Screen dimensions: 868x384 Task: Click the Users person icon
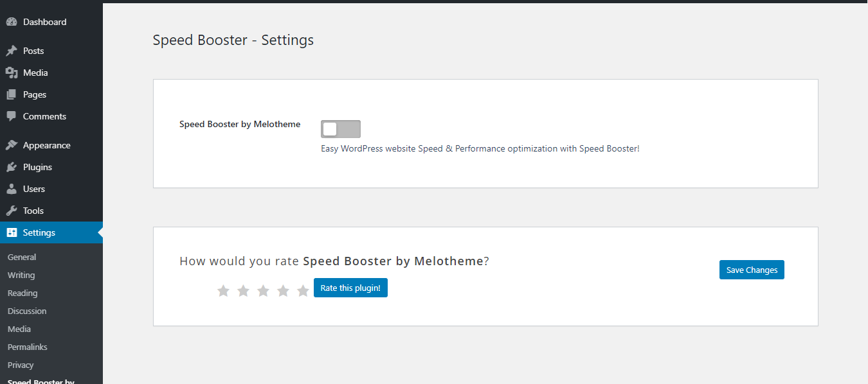[12, 189]
